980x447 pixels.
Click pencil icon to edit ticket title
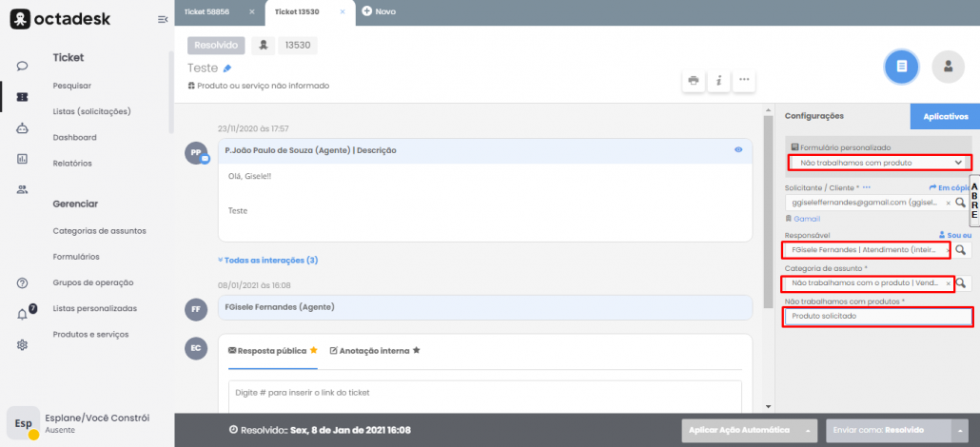coord(227,68)
